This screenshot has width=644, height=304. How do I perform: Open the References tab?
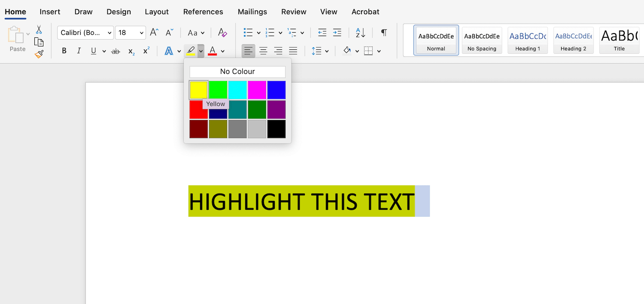tap(203, 12)
